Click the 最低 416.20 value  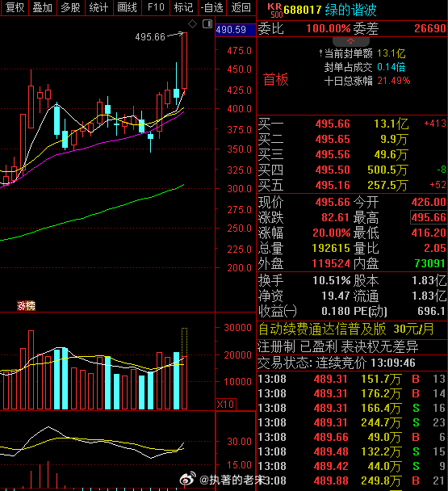click(429, 233)
